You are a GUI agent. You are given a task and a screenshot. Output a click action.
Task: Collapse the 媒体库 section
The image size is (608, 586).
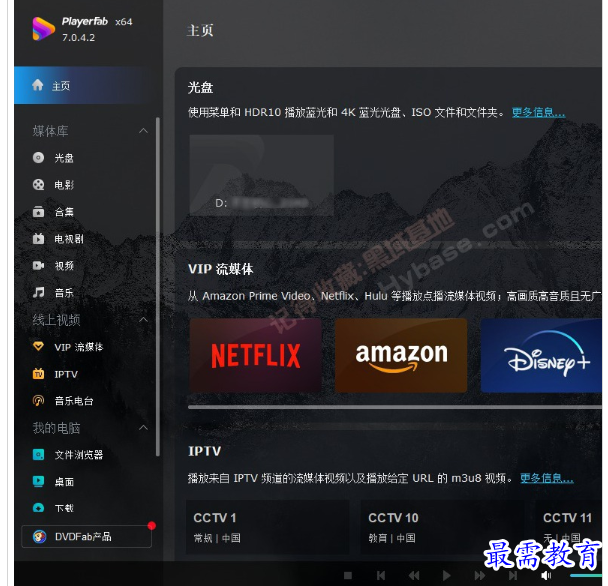point(143,131)
